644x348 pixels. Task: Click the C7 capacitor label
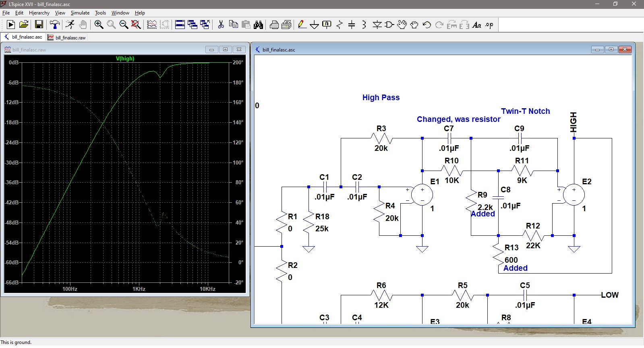[449, 128]
